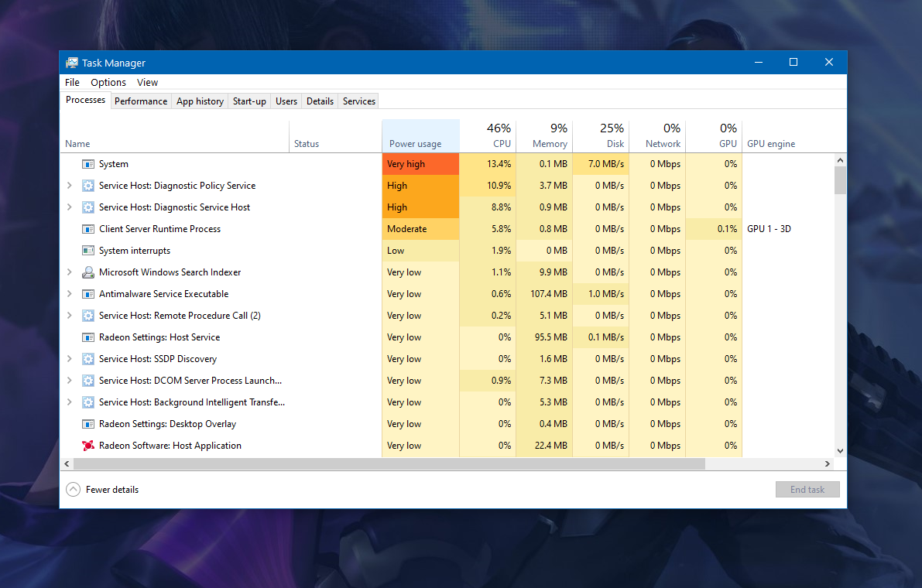This screenshot has width=922, height=588.
Task: Click the horizontal scrollbar right arrow
Action: 828,463
